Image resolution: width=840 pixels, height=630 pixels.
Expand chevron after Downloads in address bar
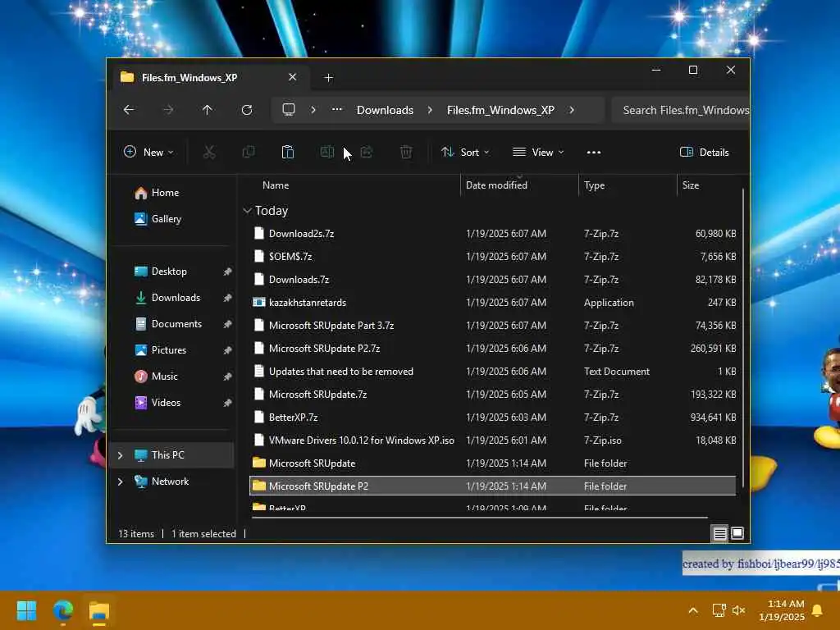click(430, 110)
